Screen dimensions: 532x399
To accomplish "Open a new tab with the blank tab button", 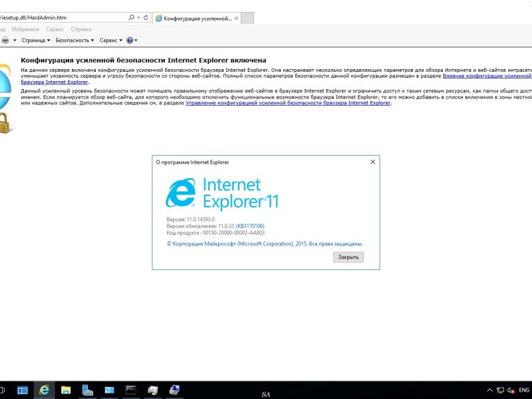I will (247, 19).
